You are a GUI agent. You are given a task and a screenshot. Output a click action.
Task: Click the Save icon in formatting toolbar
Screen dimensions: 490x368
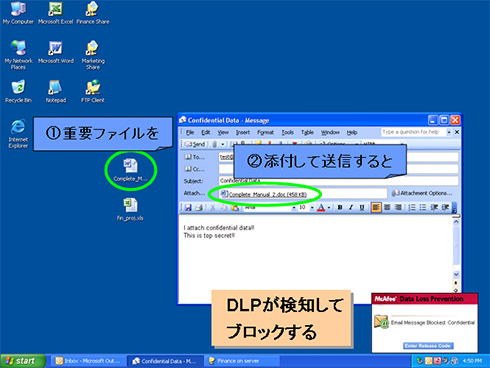(188, 208)
